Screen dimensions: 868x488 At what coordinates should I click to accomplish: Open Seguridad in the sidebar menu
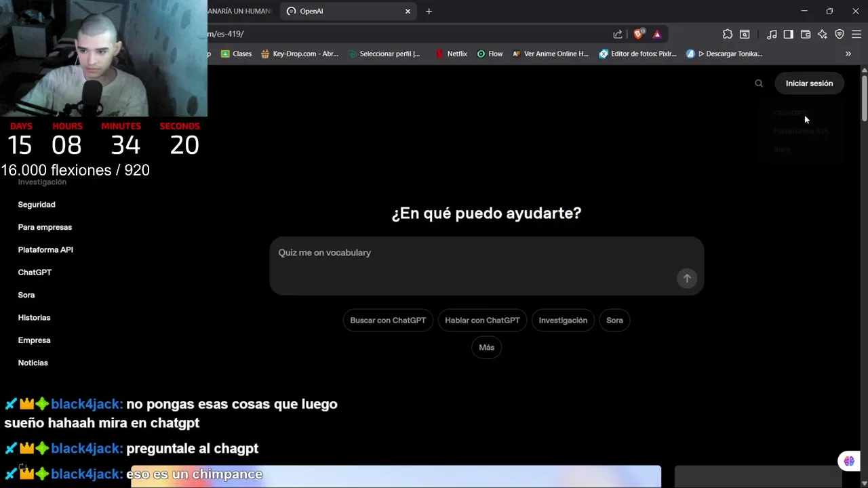[37, 205]
